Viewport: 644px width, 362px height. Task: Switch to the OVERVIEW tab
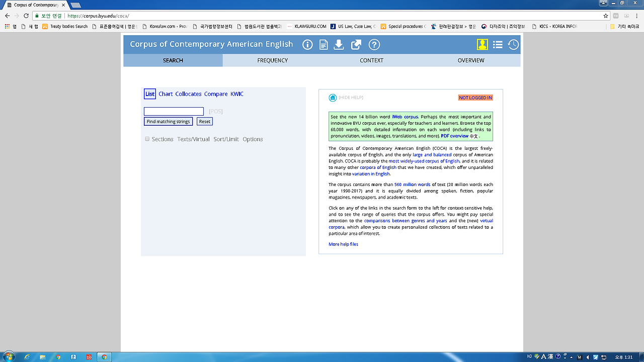point(471,60)
